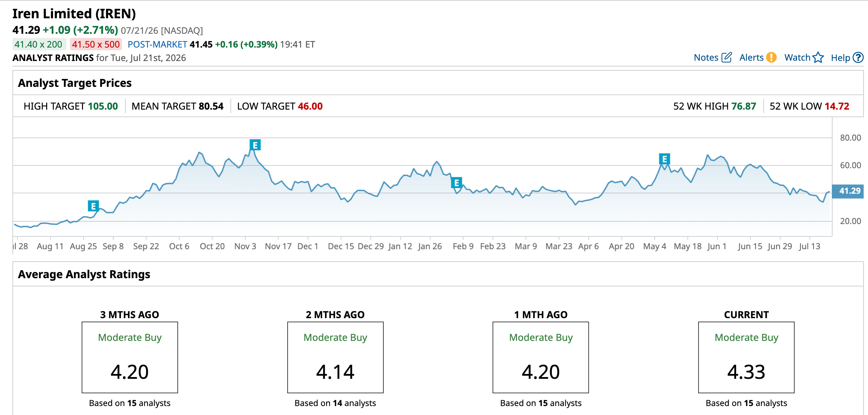Screen dimensions: 868x415
Task: Click the 20.00 price axis label
Action: [850, 221]
